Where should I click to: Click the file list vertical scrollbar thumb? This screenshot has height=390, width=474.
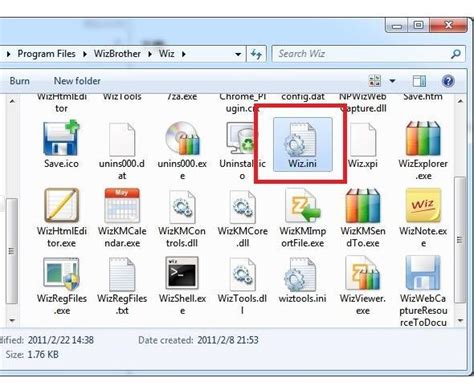460,240
